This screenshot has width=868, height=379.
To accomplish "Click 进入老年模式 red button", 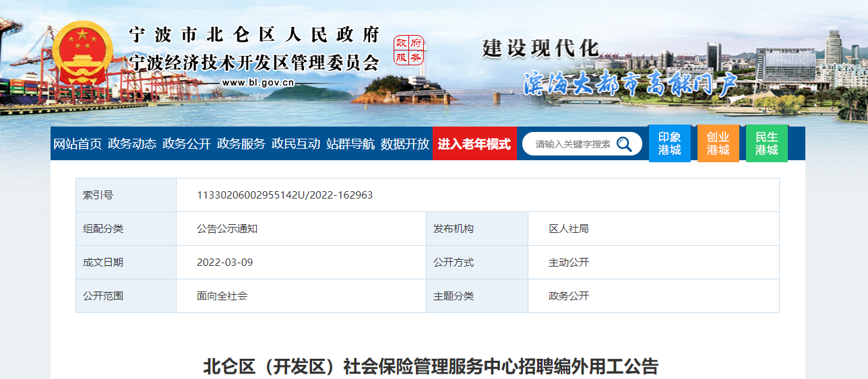I will pos(474,143).
